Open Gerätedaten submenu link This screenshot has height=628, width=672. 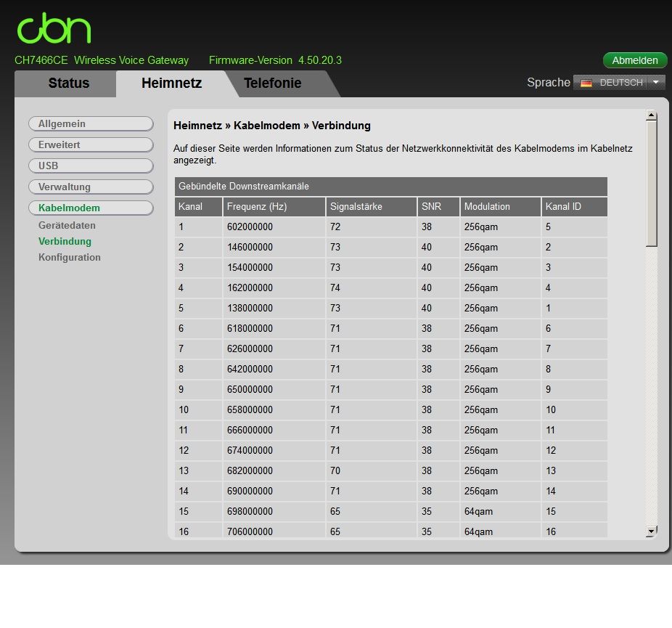click(x=67, y=226)
